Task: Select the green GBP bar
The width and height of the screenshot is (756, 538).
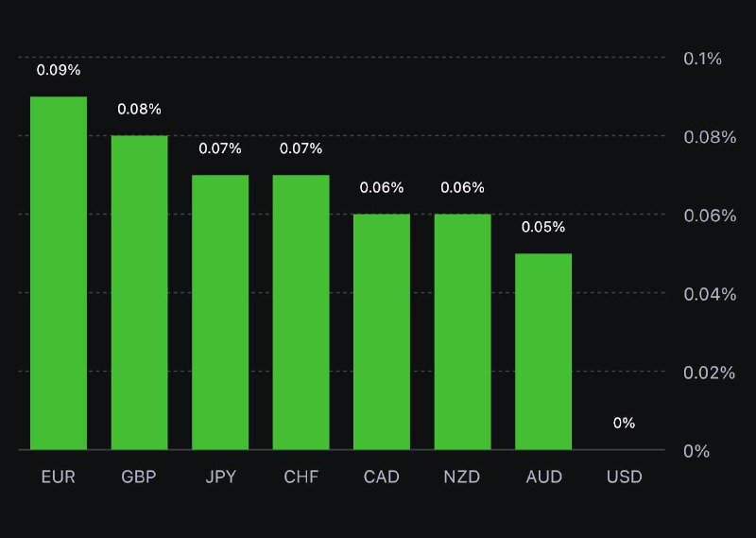Action: (x=140, y=292)
